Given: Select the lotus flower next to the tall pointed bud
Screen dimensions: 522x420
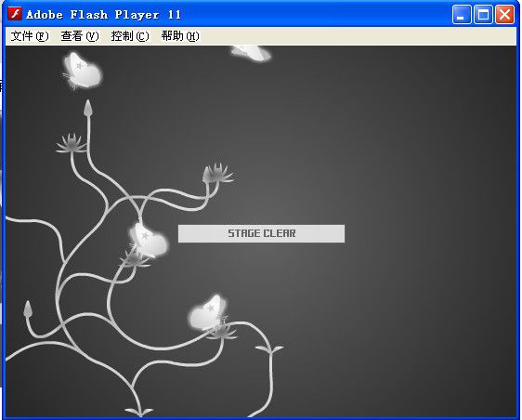Looking at the screenshot, I should (71, 143).
